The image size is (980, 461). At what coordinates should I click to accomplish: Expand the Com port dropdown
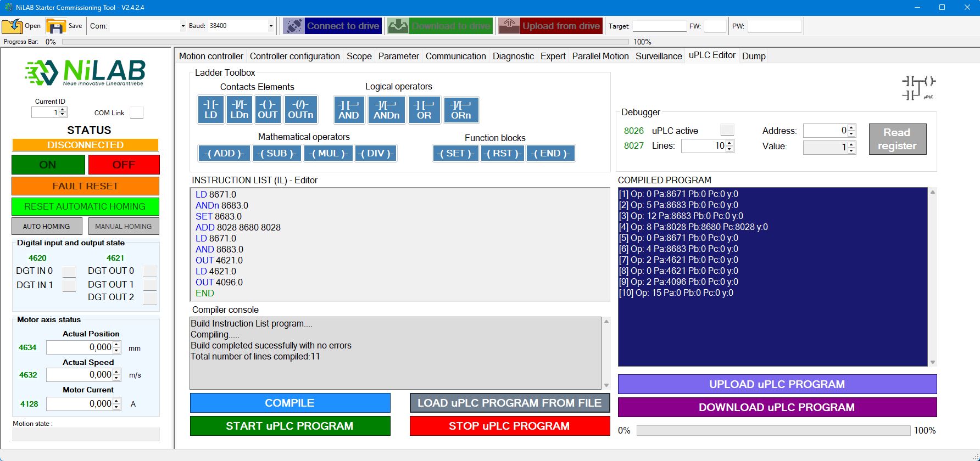click(x=183, y=26)
